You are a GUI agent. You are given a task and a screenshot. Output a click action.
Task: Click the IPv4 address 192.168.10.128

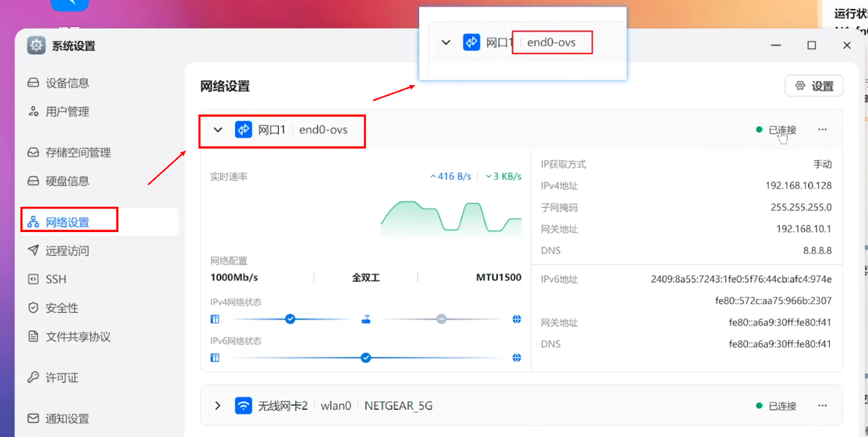[799, 186]
